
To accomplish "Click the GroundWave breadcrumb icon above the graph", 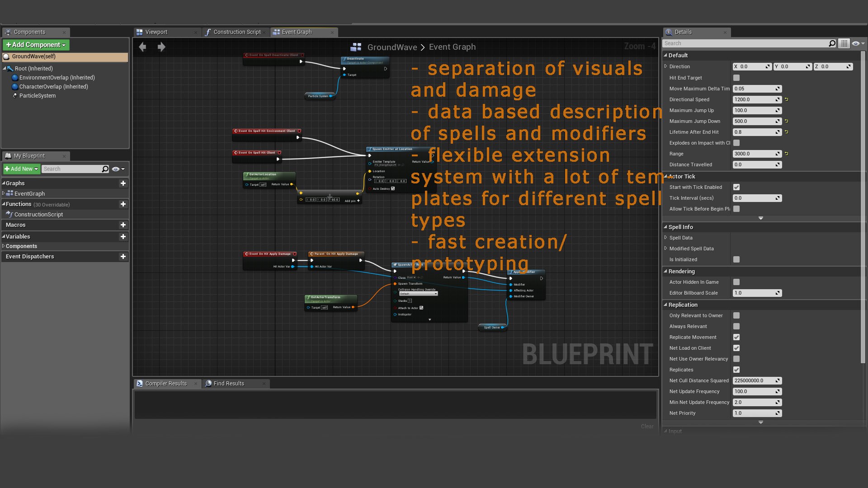I will pyautogui.click(x=357, y=47).
